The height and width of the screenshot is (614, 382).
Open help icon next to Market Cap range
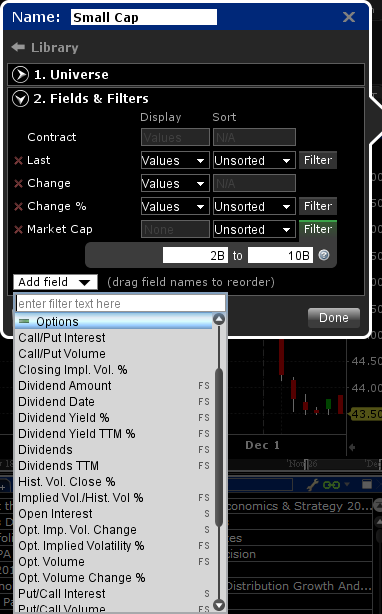pos(324,255)
